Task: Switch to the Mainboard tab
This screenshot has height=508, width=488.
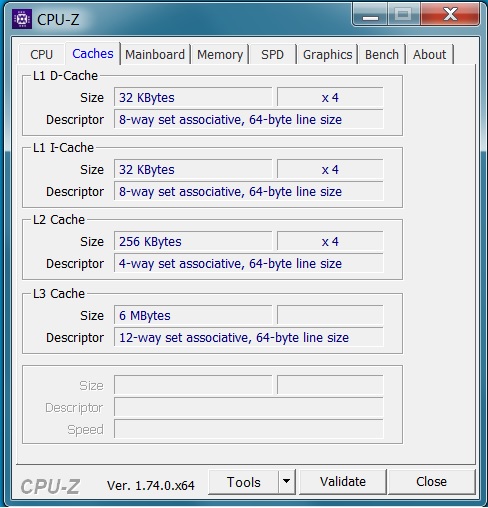Action: click(x=155, y=54)
